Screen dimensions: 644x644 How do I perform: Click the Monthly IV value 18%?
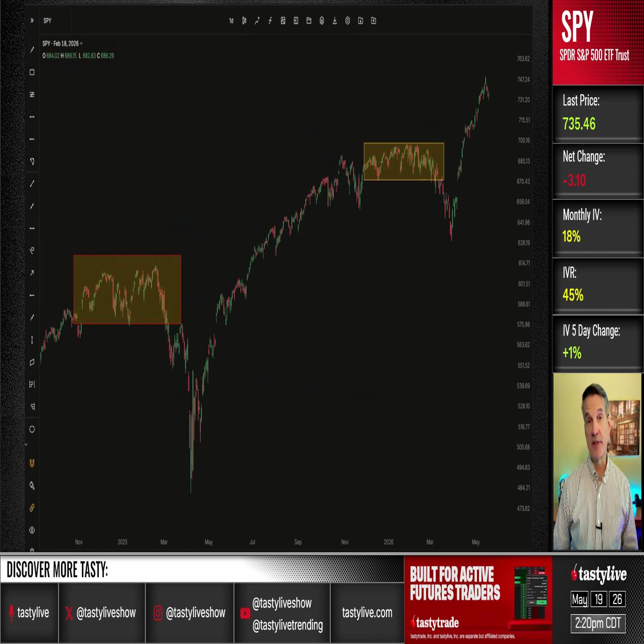[571, 236]
